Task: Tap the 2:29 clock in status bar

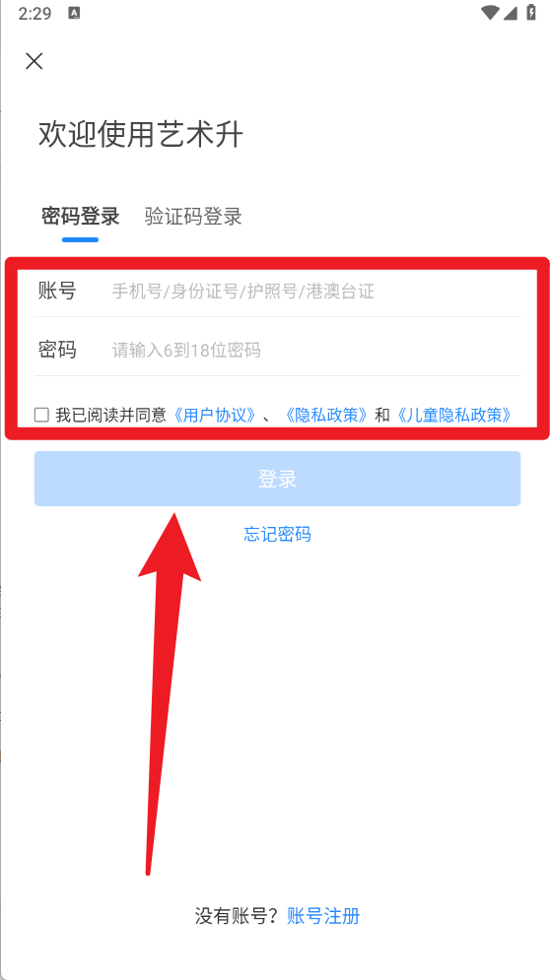Action: tap(35, 14)
